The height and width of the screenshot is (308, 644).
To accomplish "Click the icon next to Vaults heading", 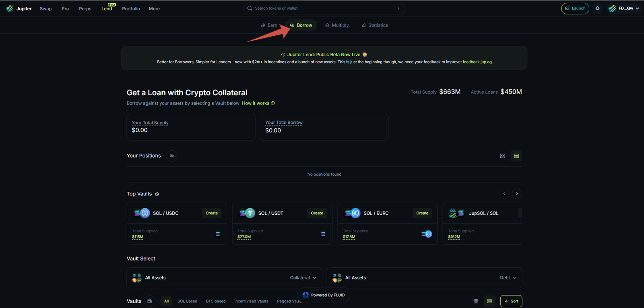I will coord(150,301).
